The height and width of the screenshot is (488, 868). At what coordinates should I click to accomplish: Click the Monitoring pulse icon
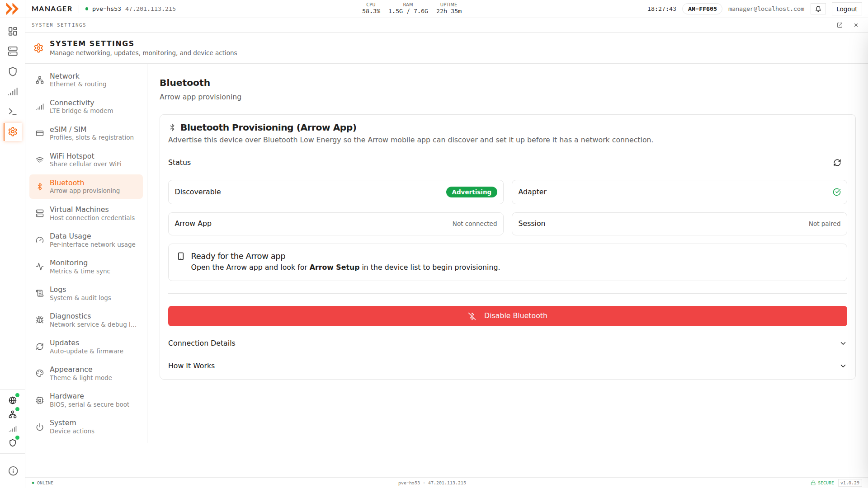click(x=40, y=267)
